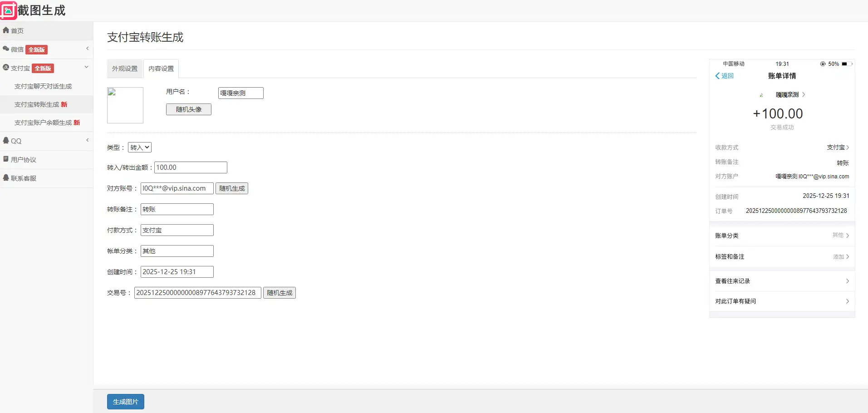Viewport: 868px width, 413px height.
Task: Click the avatar image placeholder
Action: coord(125,105)
